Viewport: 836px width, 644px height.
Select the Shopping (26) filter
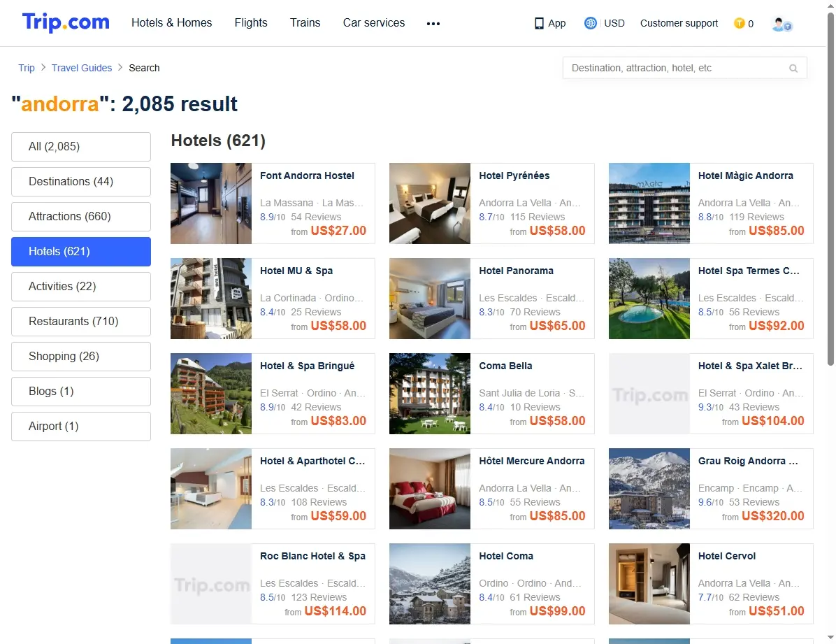pos(81,356)
